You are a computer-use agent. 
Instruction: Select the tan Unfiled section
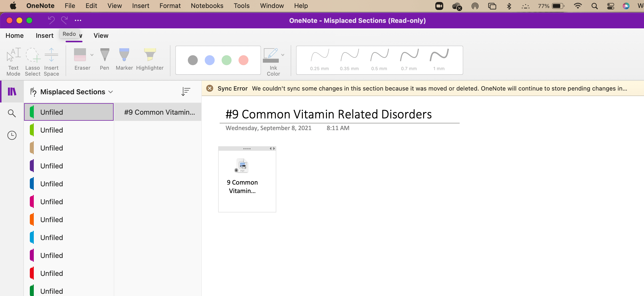[x=69, y=148]
